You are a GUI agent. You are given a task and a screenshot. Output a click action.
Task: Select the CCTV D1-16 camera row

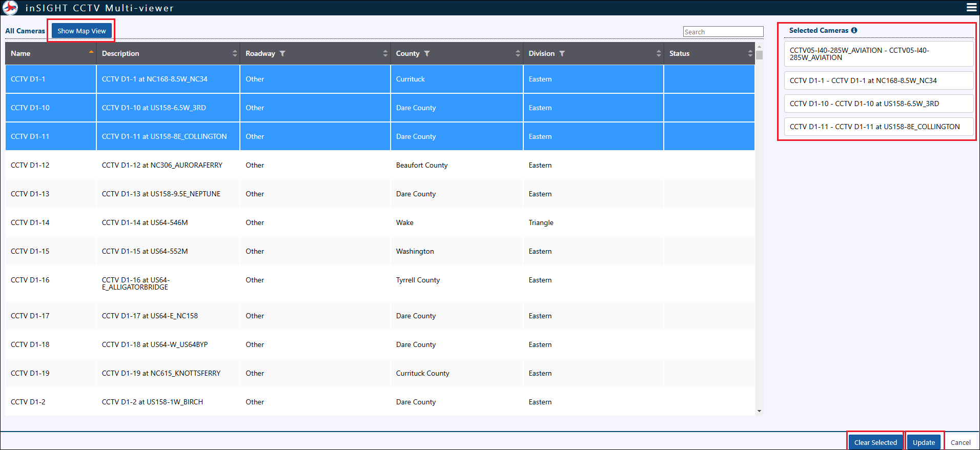click(380, 283)
